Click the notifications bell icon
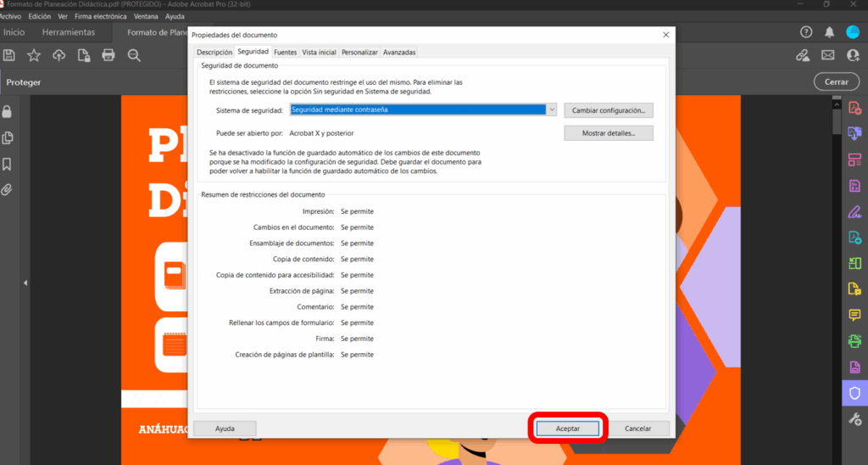Image resolution: width=868 pixels, height=465 pixels. coord(829,32)
